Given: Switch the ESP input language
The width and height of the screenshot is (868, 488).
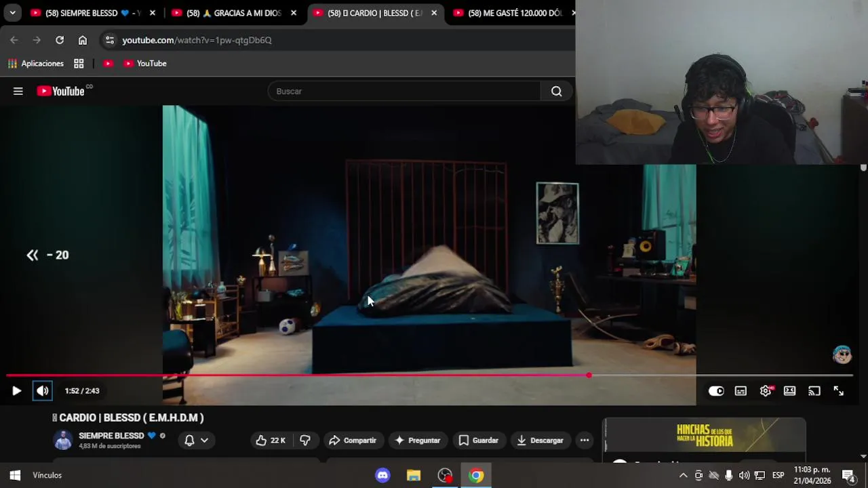Looking at the screenshot, I should tap(778, 475).
